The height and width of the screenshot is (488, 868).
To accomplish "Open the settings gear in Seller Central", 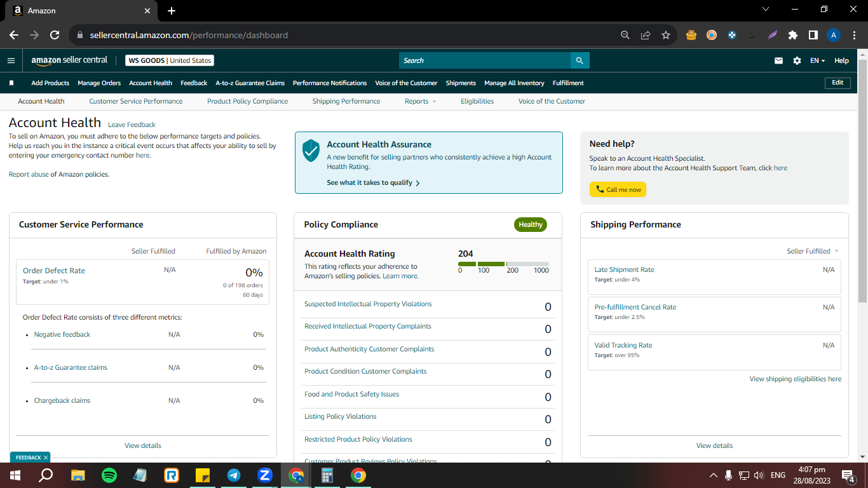I will tap(797, 61).
